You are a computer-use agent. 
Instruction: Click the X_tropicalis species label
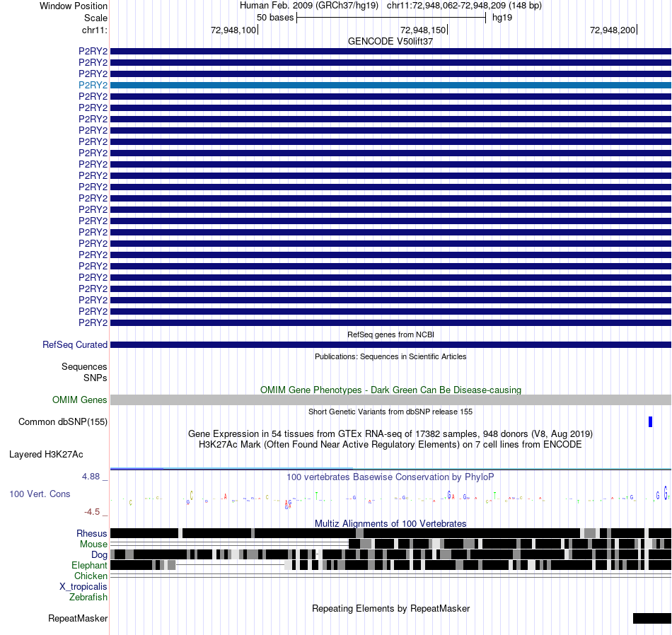point(83,587)
